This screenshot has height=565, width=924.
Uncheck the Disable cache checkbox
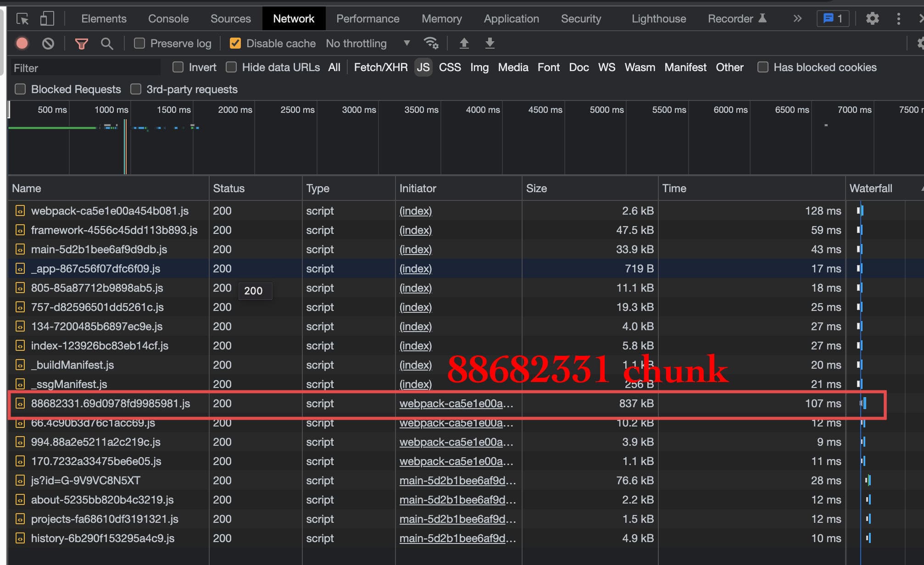[x=235, y=44]
